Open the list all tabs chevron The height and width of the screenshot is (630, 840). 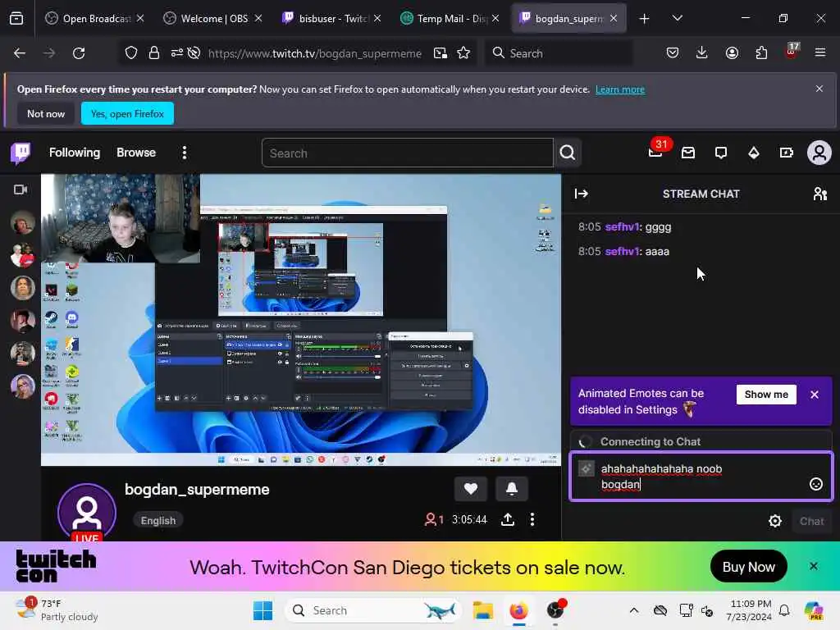tap(677, 18)
